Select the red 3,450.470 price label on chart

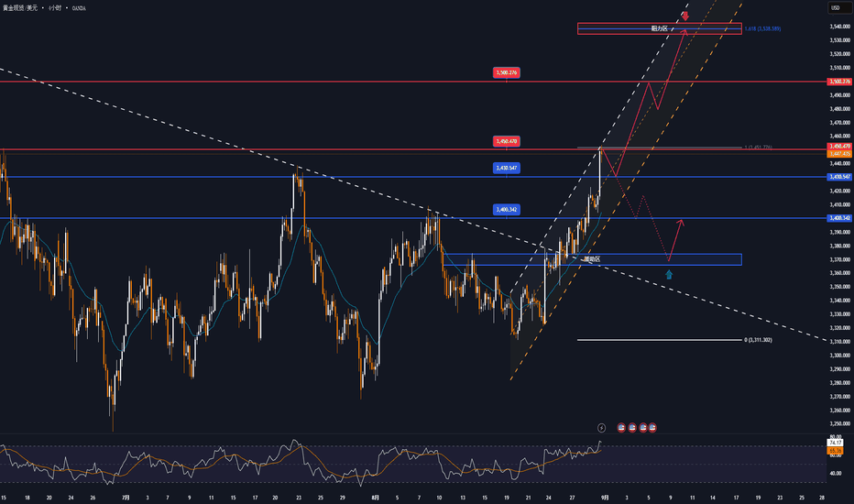(x=507, y=141)
